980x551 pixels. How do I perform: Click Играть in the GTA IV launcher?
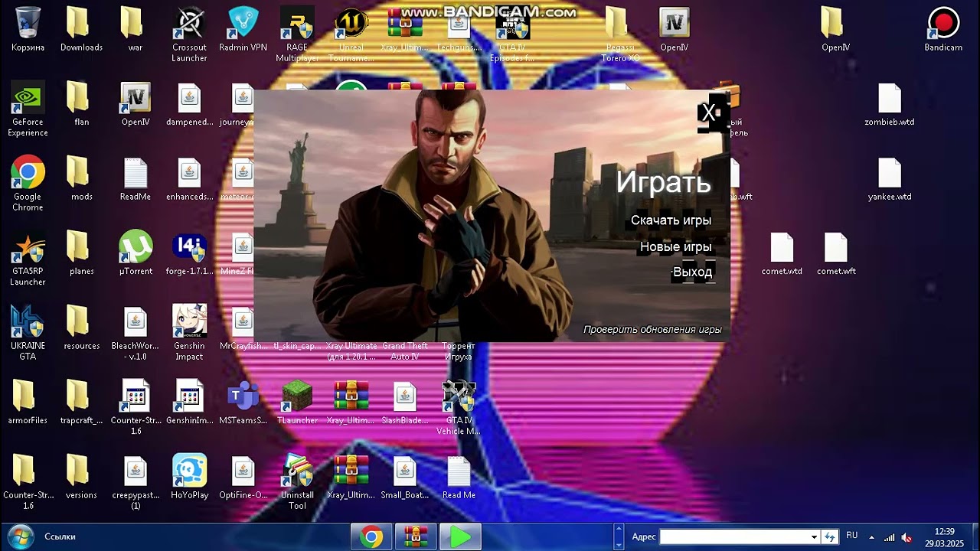(x=663, y=182)
